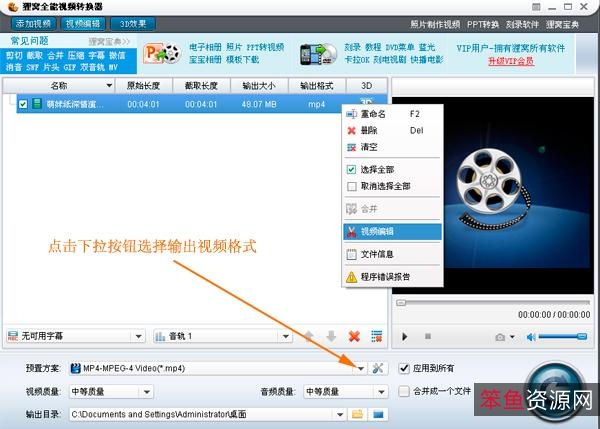Expand the 名称 column header dropdown arrow
The width and height of the screenshot is (600, 429).
point(109,85)
